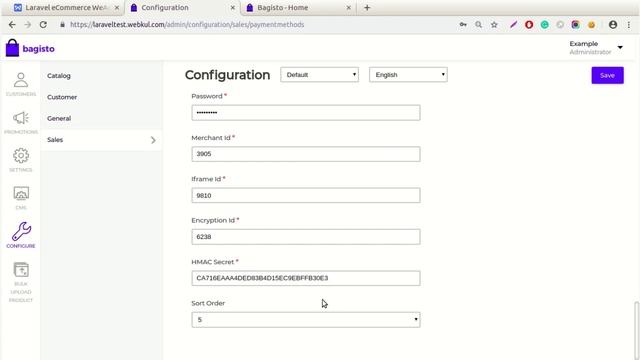
Task: Bookmark this page with star icon
Action: pos(494,24)
